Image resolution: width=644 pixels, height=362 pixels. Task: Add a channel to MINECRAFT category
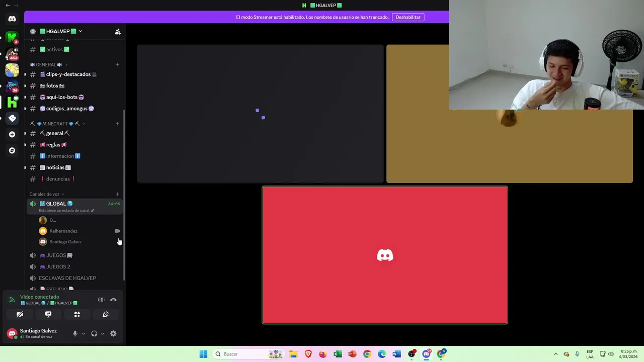pyautogui.click(x=117, y=124)
